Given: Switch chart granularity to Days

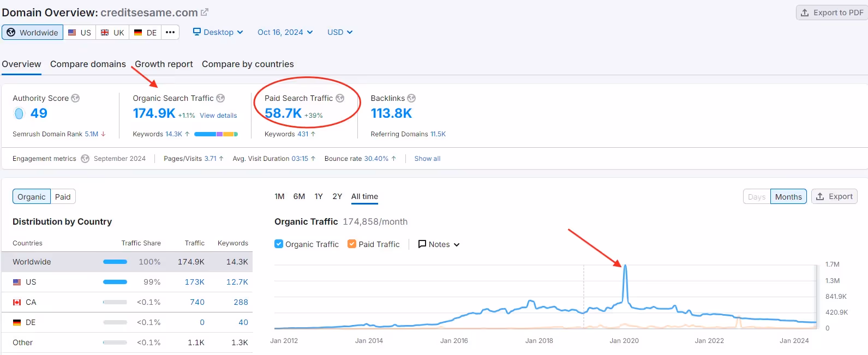Looking at the screenshot, I should pos(757,197).
